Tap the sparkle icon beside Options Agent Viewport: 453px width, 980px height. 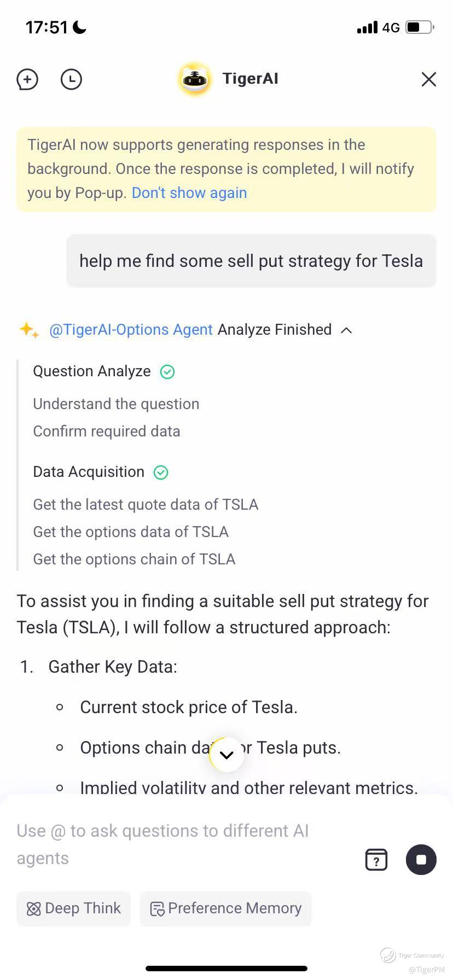pyautogui.click(x=28, y=330)
